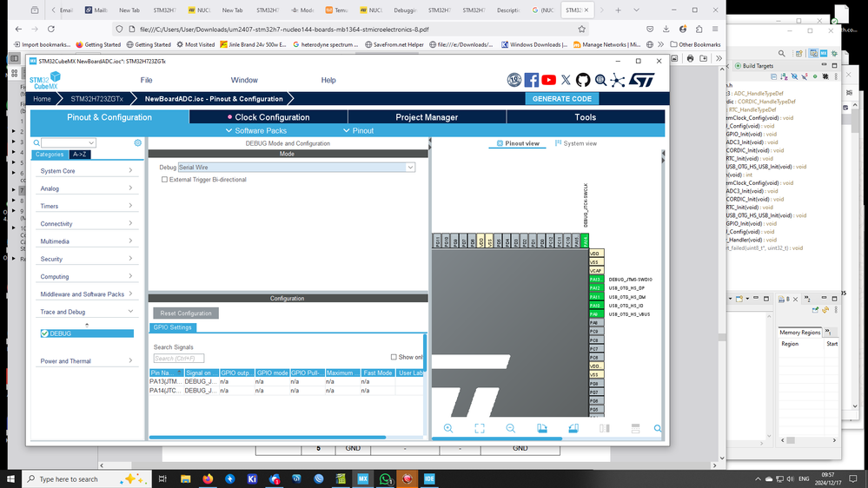
Task: Open Firefox from the taskbar
Action: pyautogui.click(x=208, y=478)
